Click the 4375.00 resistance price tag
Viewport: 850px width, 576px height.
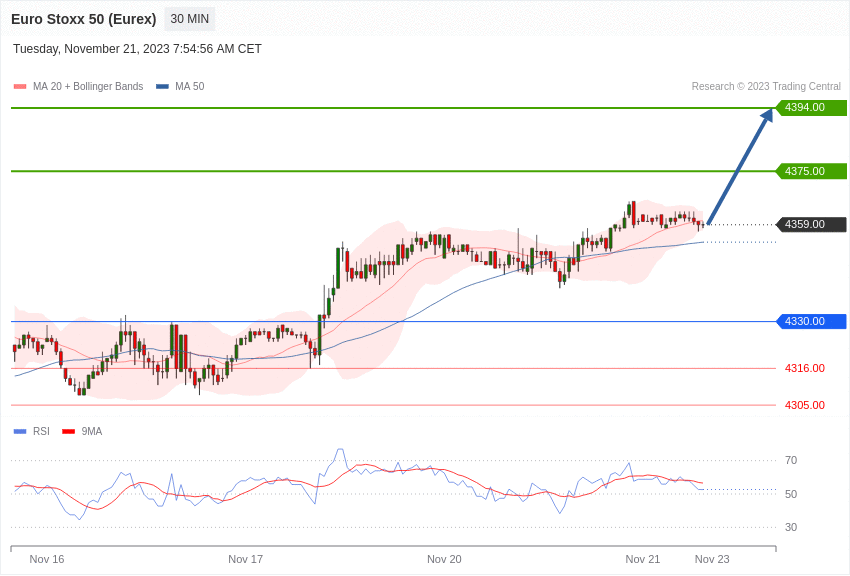pos(812,171)
